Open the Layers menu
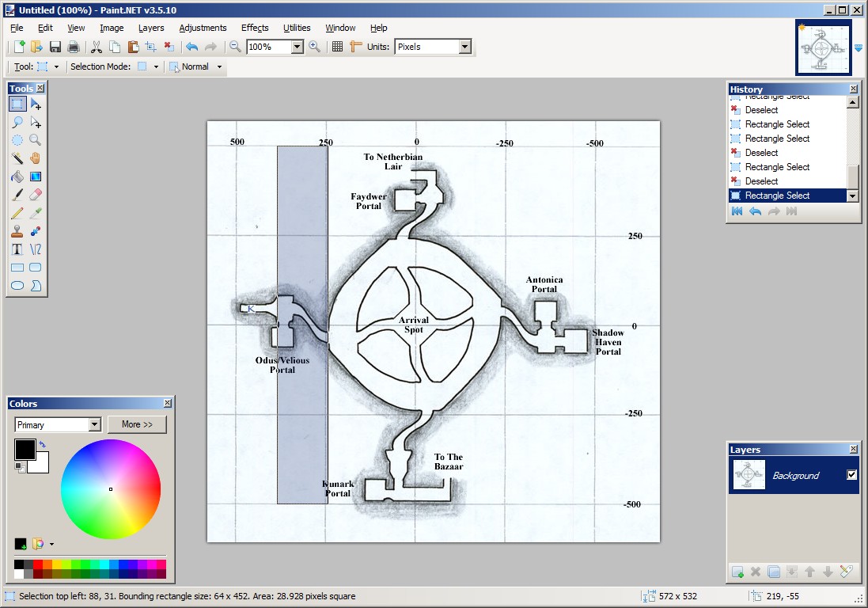Image resolution: width=868 pixels, height=608 pixels. click(151, 28)
